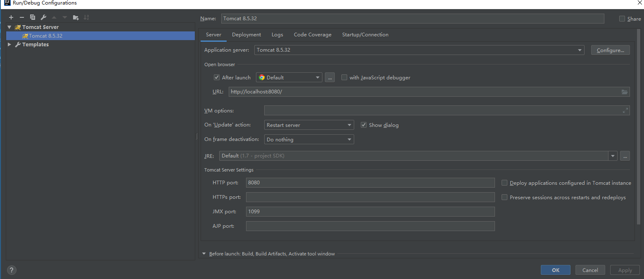Viewport: 644px width, 279px height.
Task: Click the AJP port field
Action: click(370, 226)
